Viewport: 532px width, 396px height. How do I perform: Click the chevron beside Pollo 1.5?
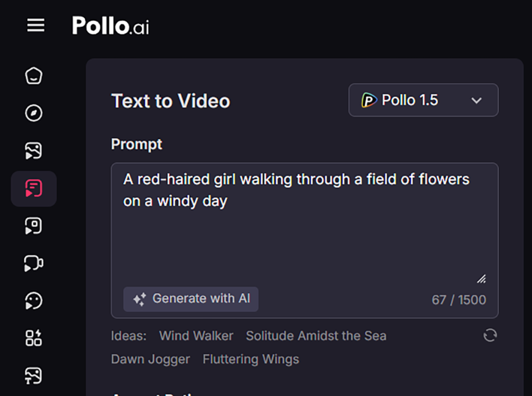coord(476,101)
